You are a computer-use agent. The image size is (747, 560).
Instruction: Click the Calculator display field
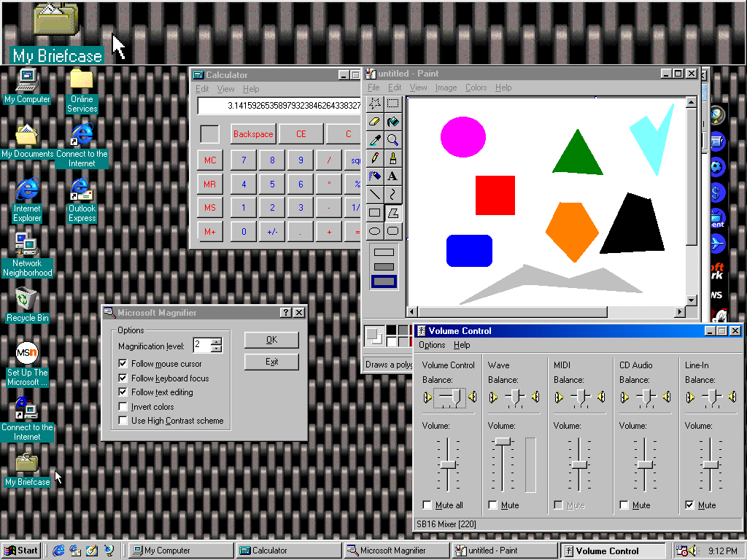click(x=279, y=106)
